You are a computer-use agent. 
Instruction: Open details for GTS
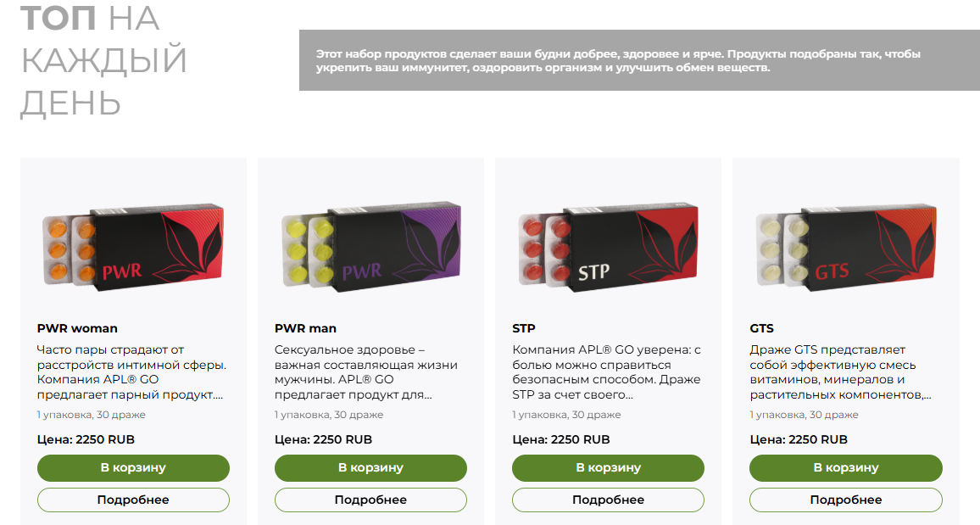845,500
